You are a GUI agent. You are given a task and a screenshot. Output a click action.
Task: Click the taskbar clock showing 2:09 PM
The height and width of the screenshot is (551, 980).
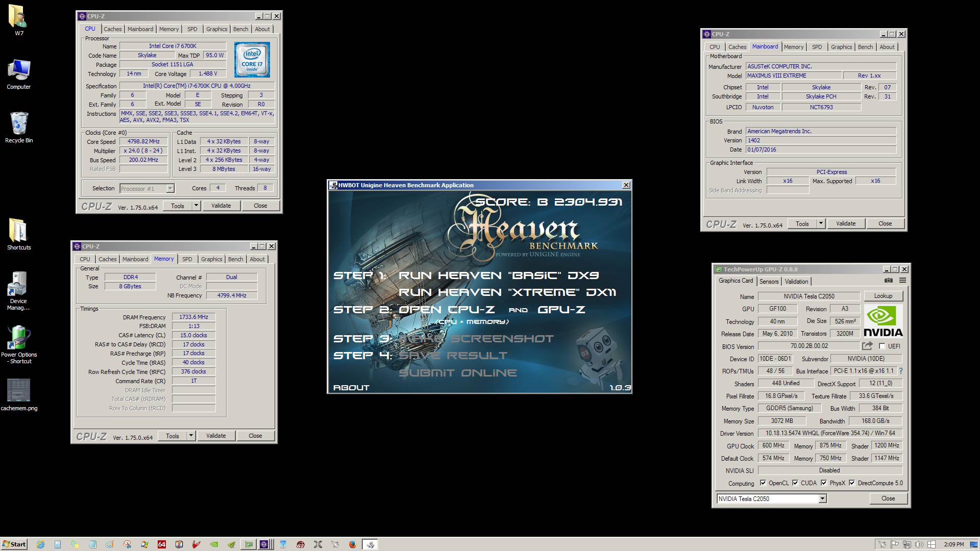click(x=953, y=544)
